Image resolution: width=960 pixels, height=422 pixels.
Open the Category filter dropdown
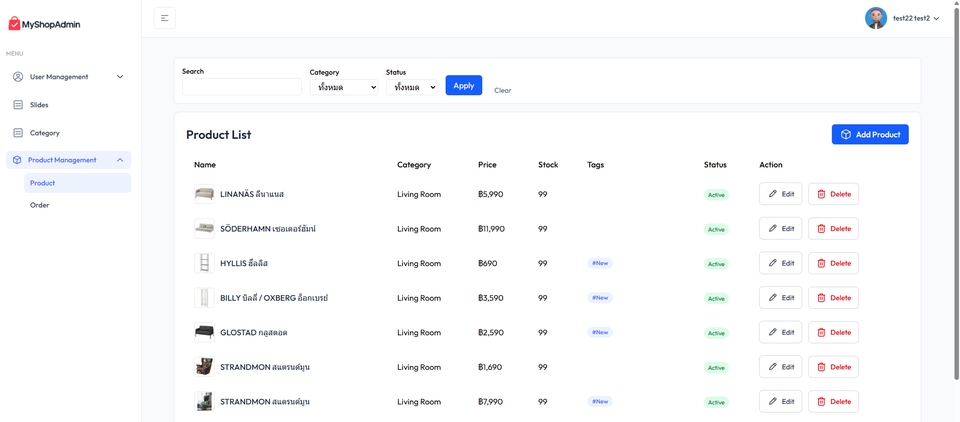[344, 88]
